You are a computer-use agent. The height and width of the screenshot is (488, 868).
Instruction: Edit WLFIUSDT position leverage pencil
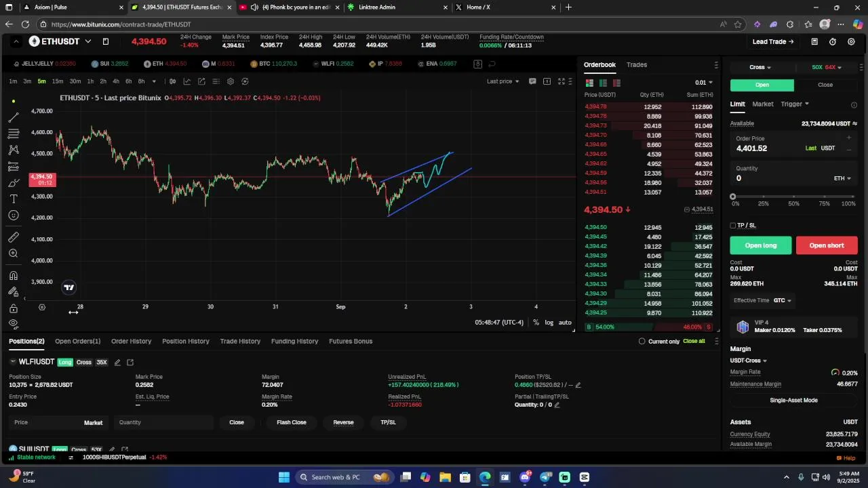pos(117,363)
